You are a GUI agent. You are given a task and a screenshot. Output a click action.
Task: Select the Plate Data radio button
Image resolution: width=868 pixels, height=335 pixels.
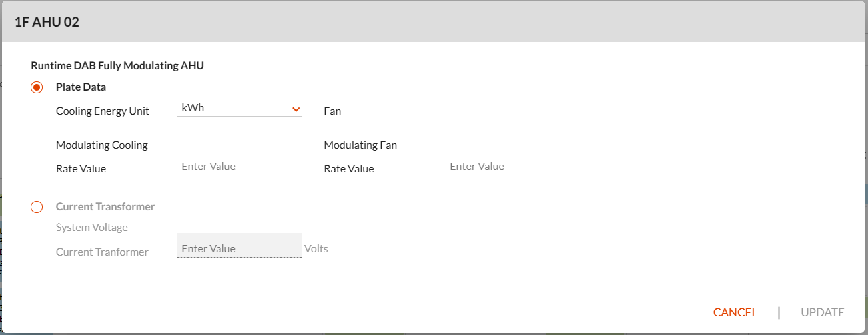pyautogui.click(x=37, y=87)
